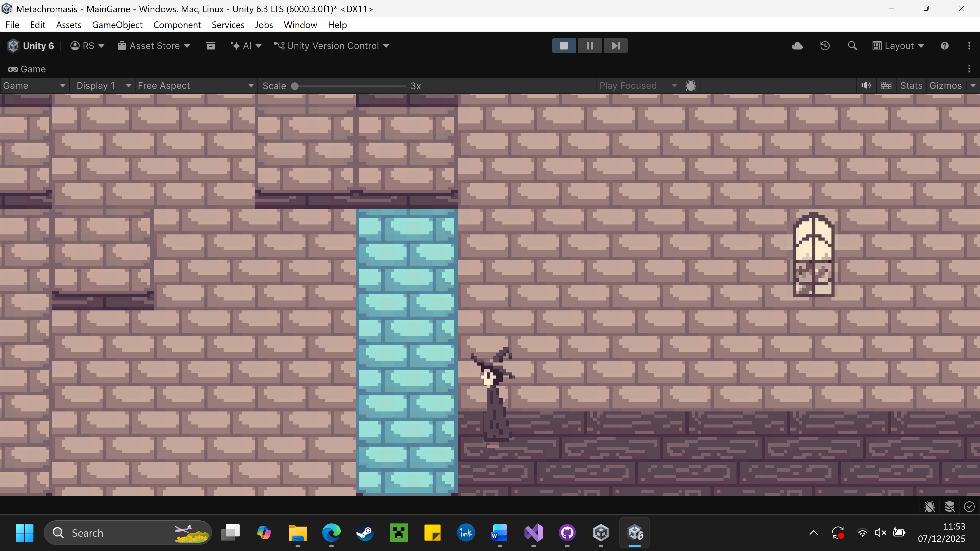Mute audio in the Game view
980x551 pixels.
tap(866, 85)
